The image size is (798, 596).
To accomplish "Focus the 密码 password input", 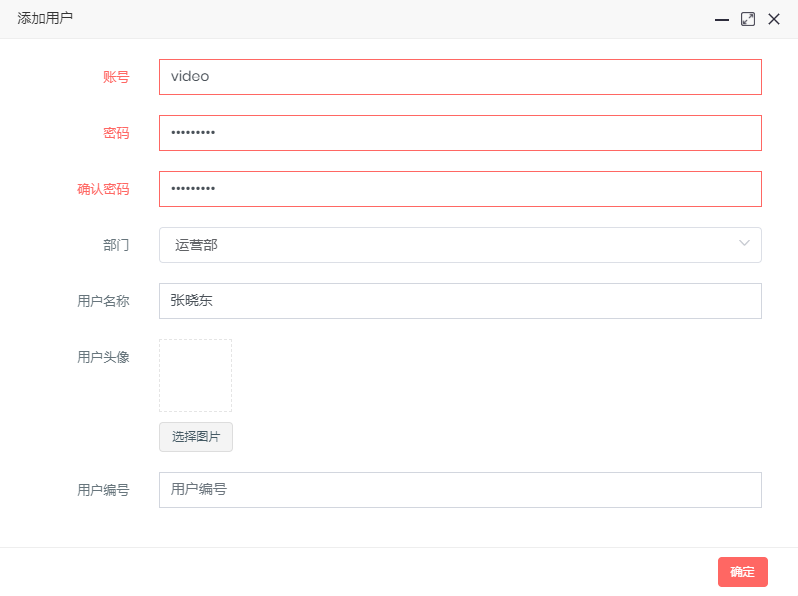I will point(460,133).
